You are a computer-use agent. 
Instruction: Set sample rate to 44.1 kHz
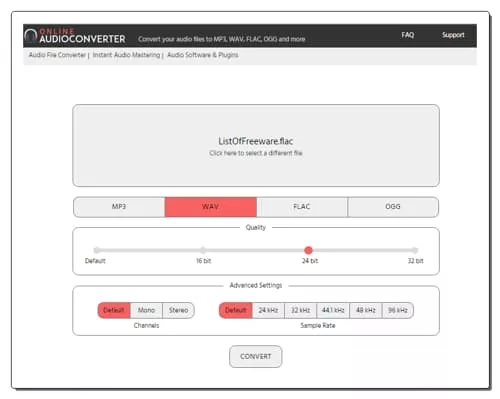333,310
